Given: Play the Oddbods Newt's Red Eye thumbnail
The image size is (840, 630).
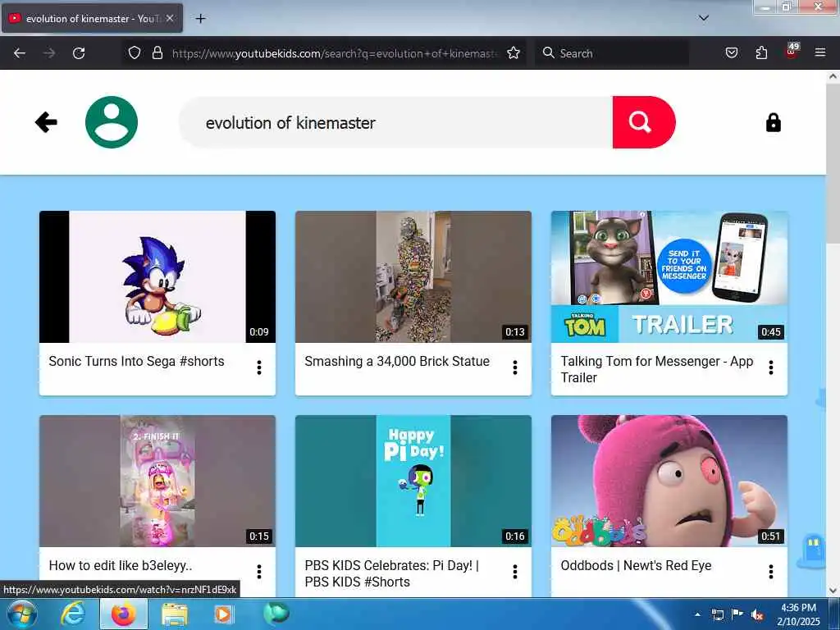Looking at the screenshot, I should point(669,481).
